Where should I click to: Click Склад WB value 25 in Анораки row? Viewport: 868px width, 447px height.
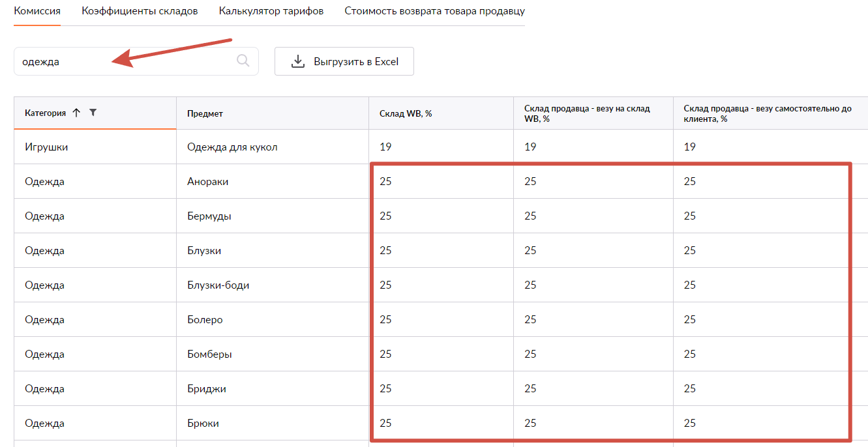(x=385, y=181)
